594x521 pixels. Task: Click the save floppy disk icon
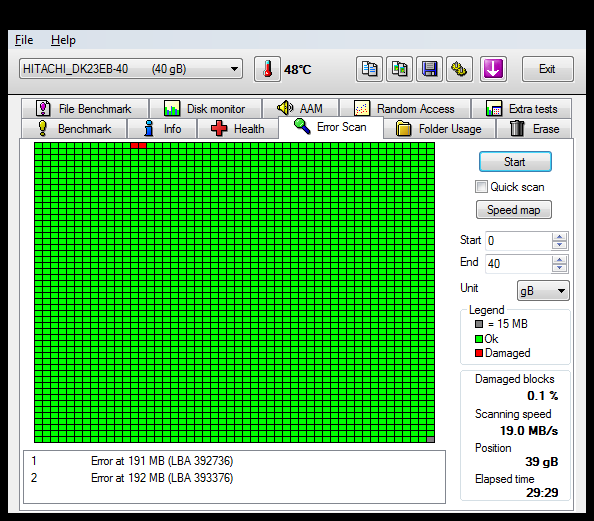pos(429,69)
